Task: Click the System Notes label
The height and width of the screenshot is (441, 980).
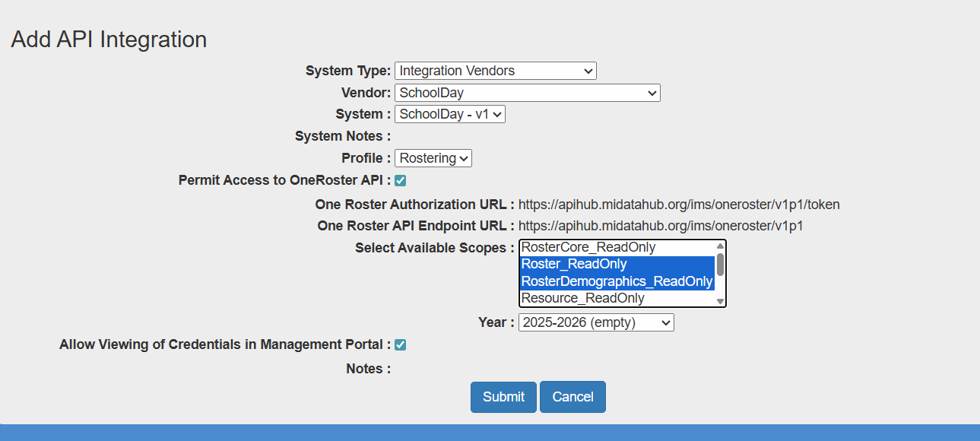Action: [x=343, y=136]
